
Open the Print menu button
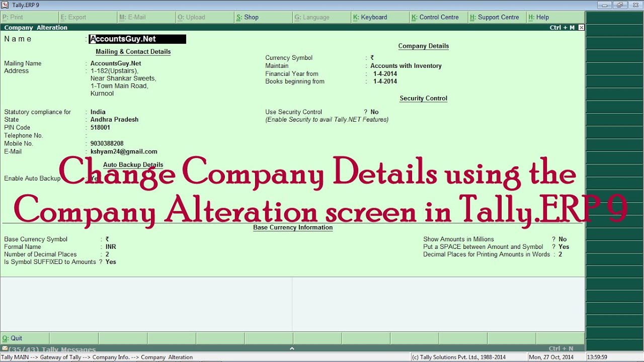pos(29,17)
